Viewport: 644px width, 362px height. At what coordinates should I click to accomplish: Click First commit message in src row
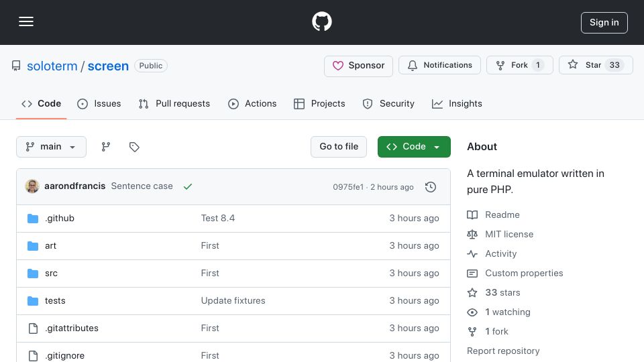pyautogui.click(x=210, y=274)
